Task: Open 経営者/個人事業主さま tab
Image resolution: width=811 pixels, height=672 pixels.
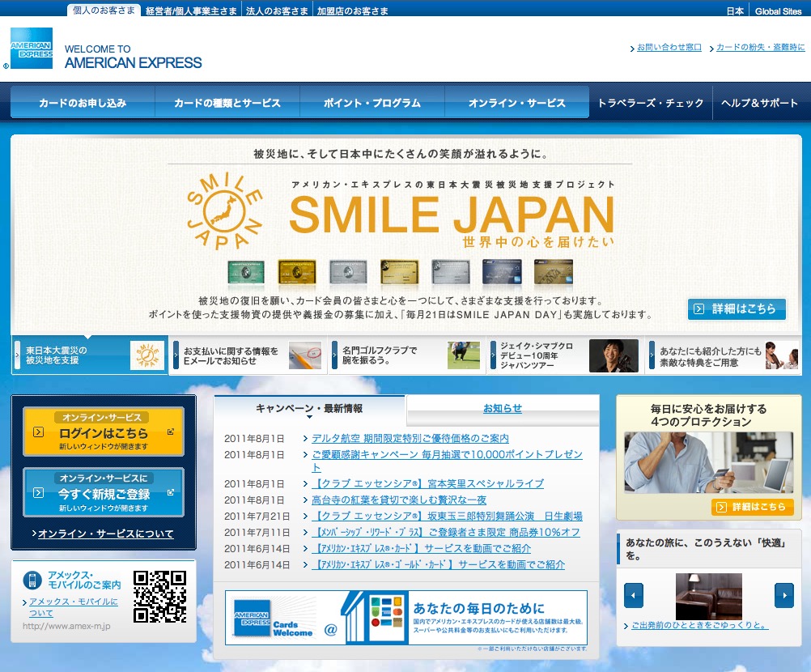Action: click(x=191, y=11)
